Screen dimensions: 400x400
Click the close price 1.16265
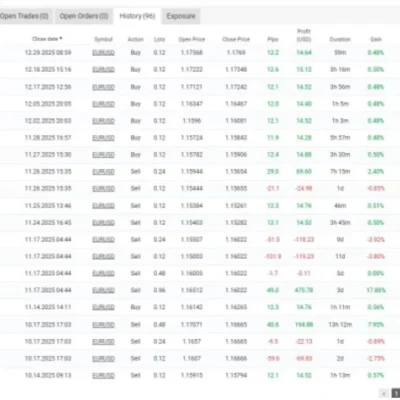point(236,307)
